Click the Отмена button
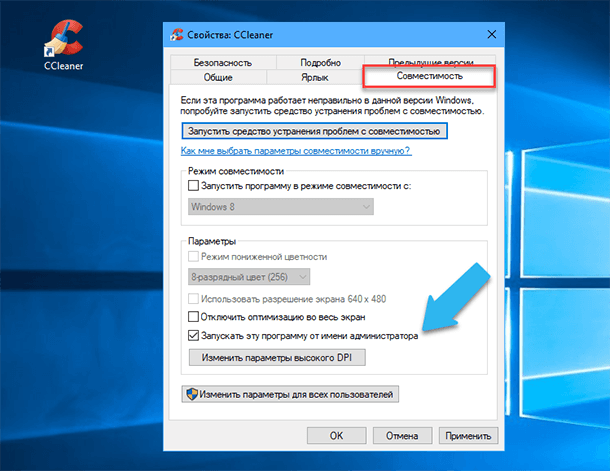Screen dimensions: 610x471 [x=402, y=436]
